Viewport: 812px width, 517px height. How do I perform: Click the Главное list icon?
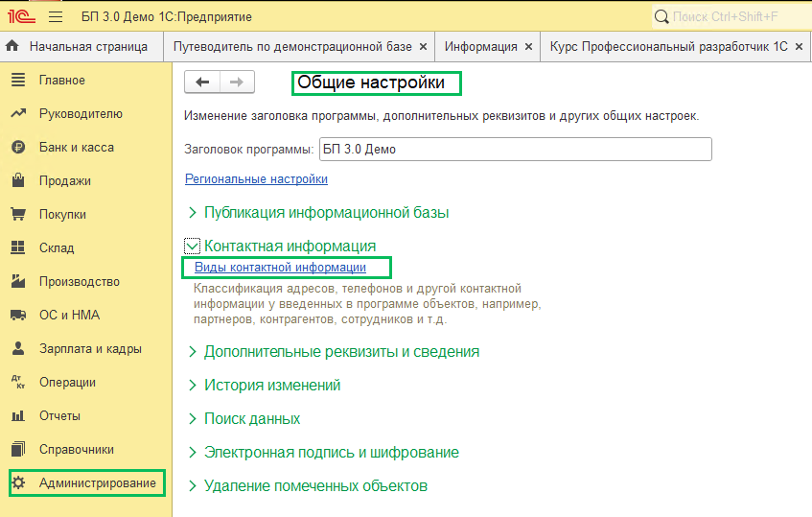pyautogui.click(x=18, y=80)
